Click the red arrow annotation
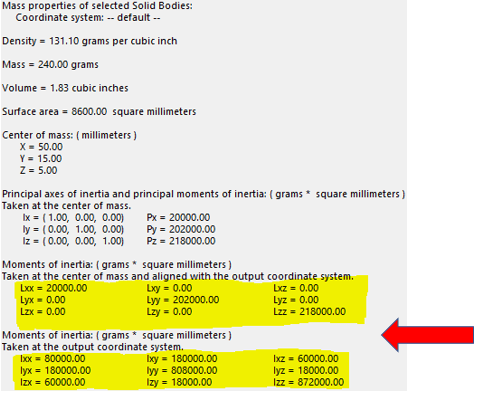477x393 pixels. 428,335
